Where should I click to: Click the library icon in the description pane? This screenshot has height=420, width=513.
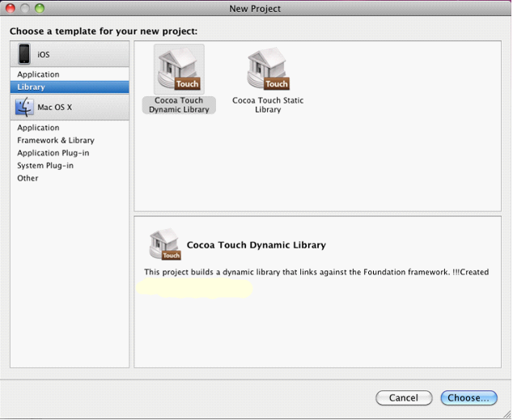pyautogui.click(x=164, y=244)
